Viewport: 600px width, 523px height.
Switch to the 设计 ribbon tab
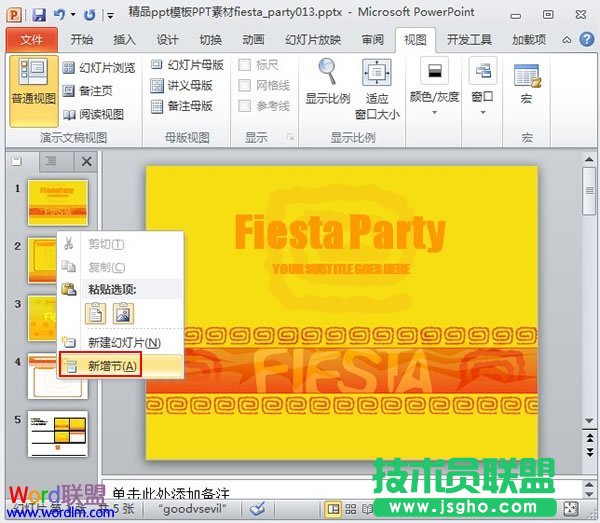[167, 40]
